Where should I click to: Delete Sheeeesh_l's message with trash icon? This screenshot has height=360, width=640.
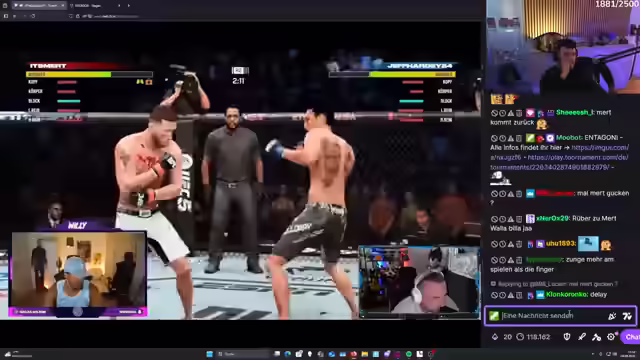tap(519, 113)
